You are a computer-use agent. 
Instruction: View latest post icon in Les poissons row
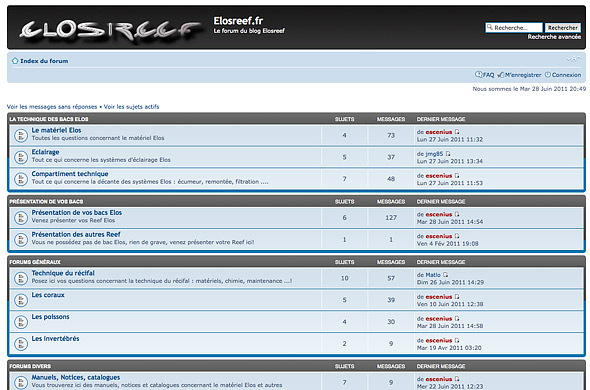457,318
